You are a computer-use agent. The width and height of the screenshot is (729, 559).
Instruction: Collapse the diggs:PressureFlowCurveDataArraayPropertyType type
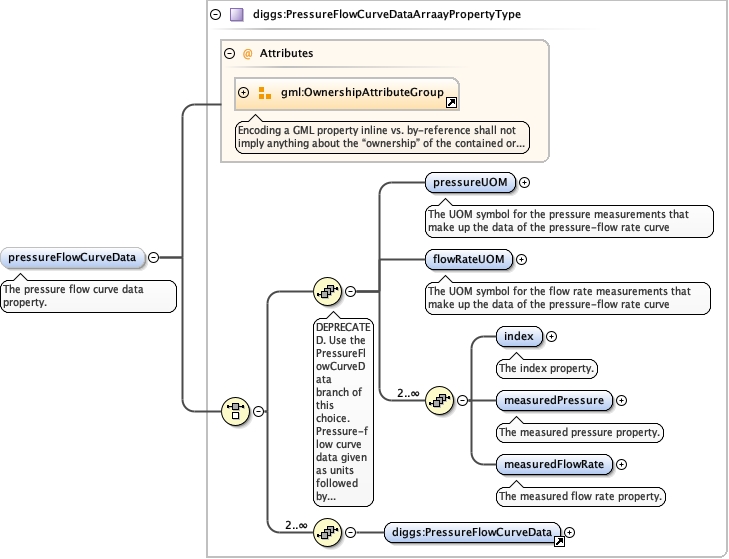[215, 14]
